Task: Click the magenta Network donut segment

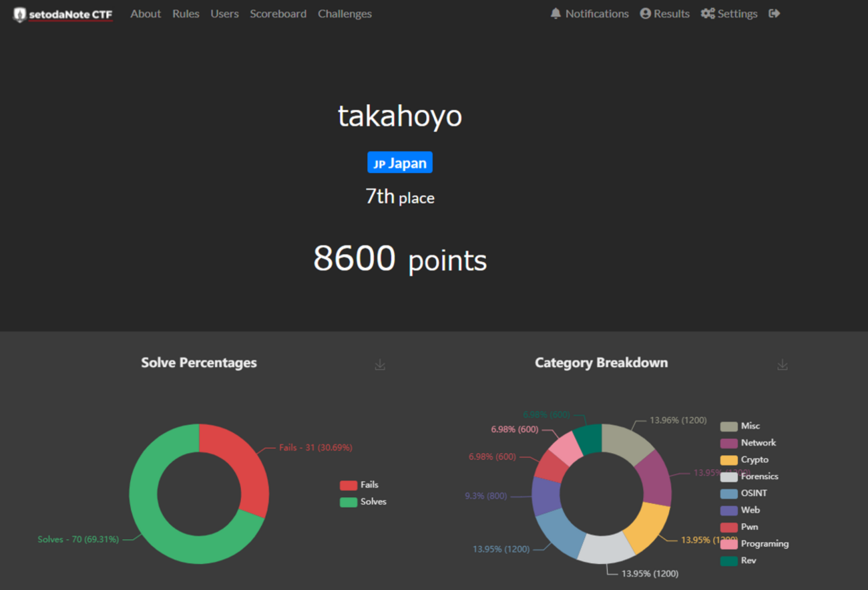Action: click(x=656, y=478)
